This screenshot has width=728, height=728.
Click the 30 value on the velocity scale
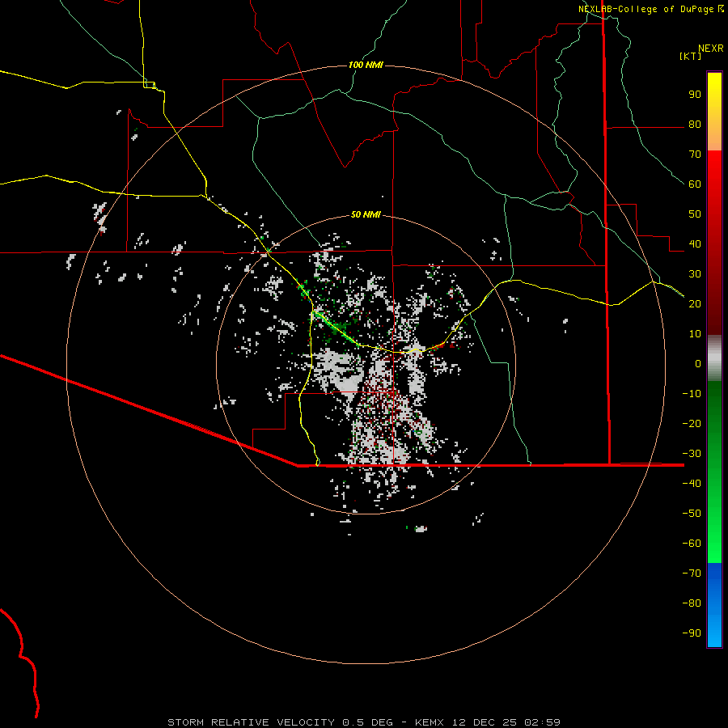pos(695,274)
